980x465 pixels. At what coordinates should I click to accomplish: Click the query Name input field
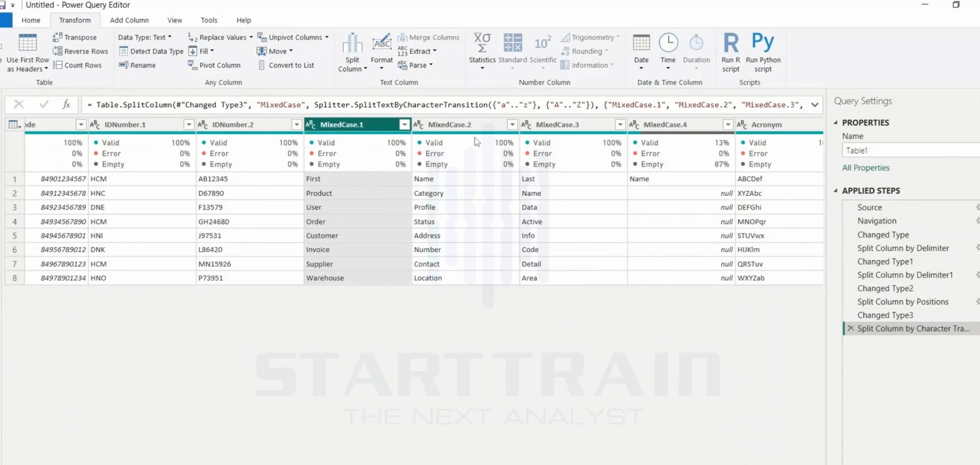click(911, 151)
